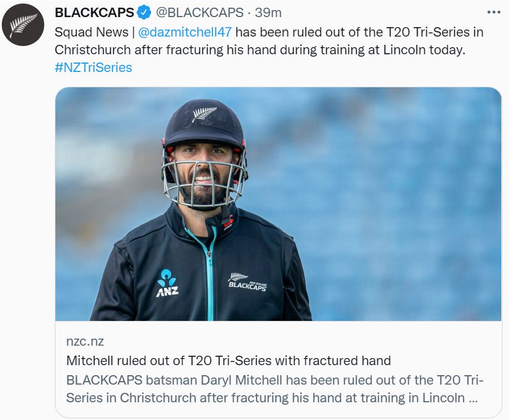Open the tweet's three-dot more menu
The width and height of the screenshot is (509, 420).
click(x=494, y=12)
